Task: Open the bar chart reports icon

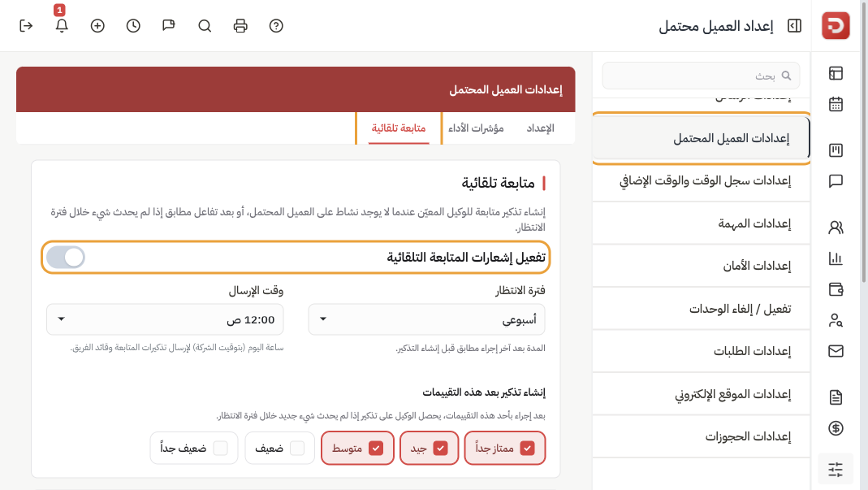Action: click(836, 258)
